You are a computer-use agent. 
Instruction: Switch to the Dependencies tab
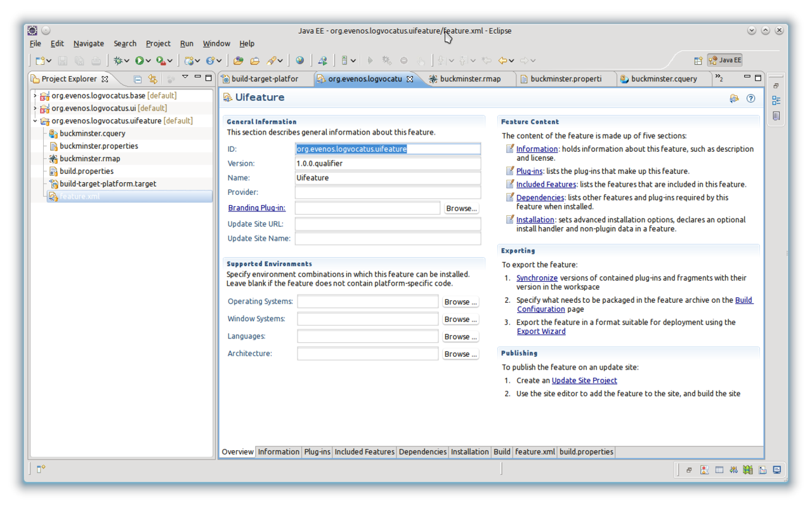pos(422,452)
